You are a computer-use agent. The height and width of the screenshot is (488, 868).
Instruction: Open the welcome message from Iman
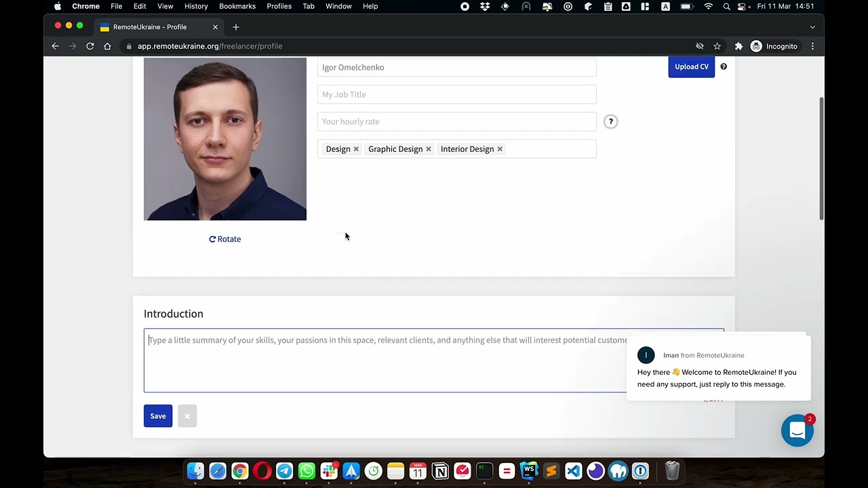[719, 367]
